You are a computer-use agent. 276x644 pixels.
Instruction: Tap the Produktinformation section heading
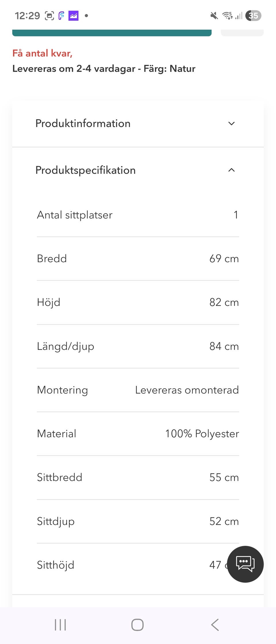click(83, 124)
